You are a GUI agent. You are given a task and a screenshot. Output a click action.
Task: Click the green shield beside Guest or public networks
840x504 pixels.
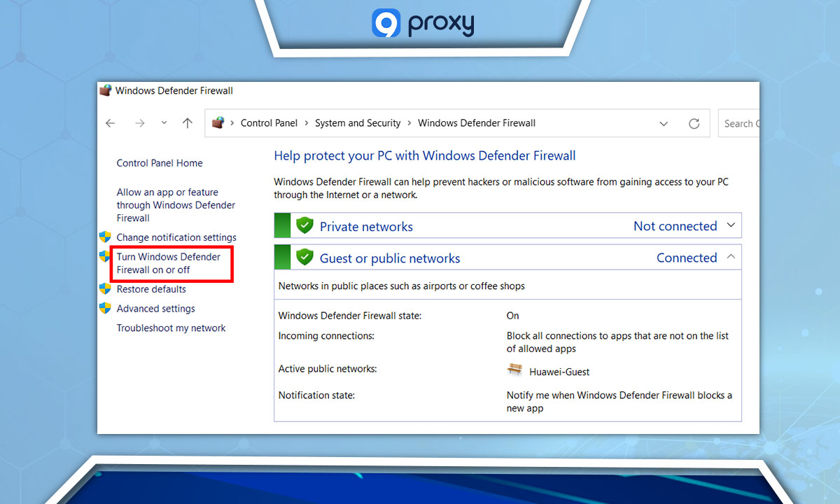coord(304,258)
